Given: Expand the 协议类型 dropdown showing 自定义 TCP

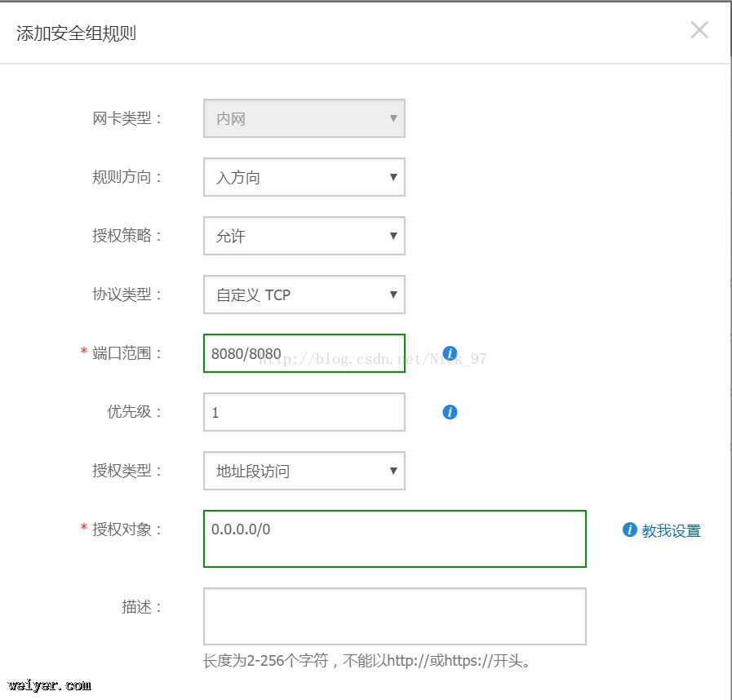Looking at the screenshot, I should (x=304, y=295).
